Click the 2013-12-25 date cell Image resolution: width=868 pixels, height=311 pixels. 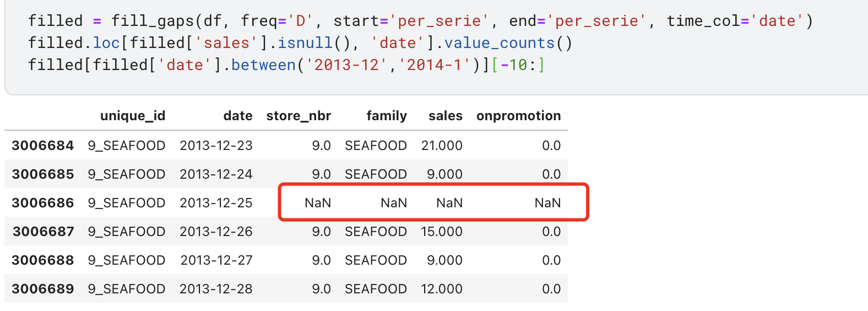pos(216,203)
